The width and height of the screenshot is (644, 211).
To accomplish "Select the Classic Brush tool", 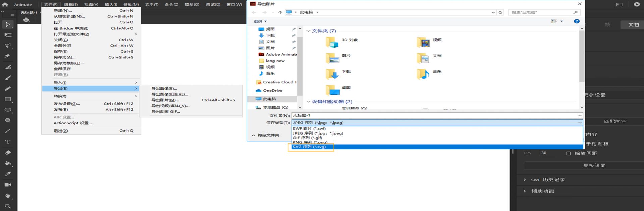I will [x=8, y=78].
